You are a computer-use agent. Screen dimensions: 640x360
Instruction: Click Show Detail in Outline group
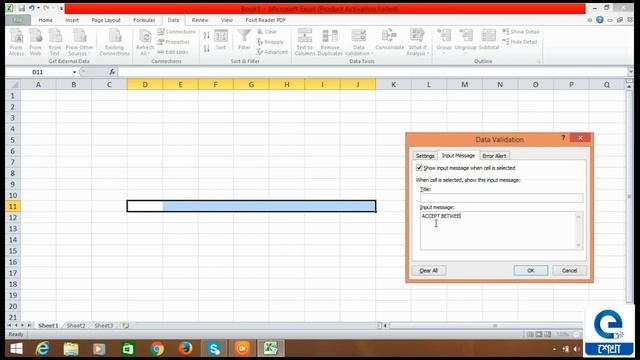pos(521,31)
